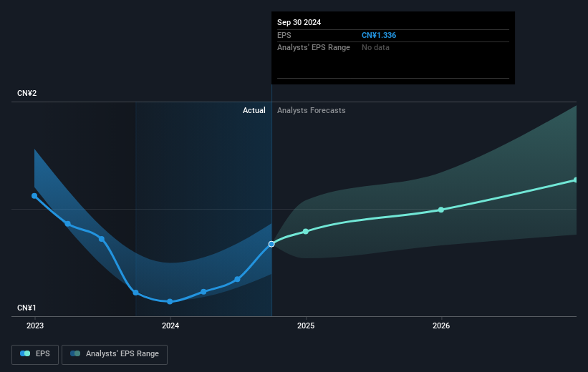This screenshot has width=588, height=372.
Task: Click the 2025 x-axis label
Action: pyautogui.click(x=306, y=325)
